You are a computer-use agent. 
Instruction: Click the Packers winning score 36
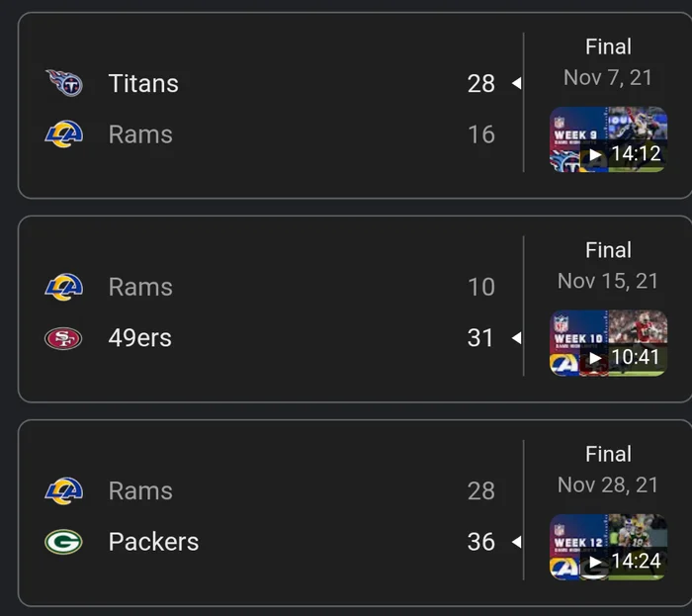(x=481, y=542)
